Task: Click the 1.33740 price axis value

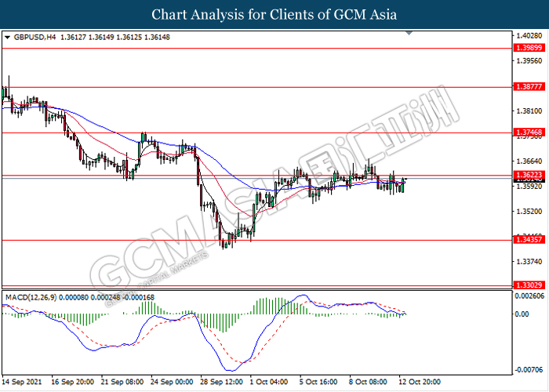Action: [x=531, y=262]
